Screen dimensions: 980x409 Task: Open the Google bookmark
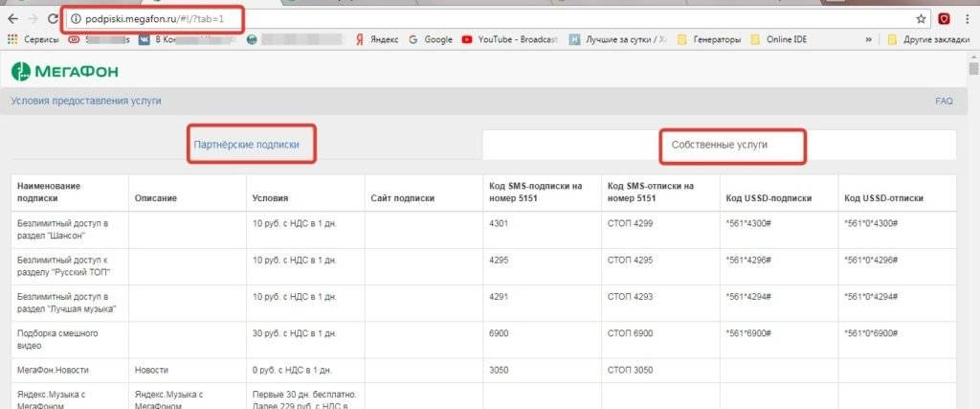430,40
